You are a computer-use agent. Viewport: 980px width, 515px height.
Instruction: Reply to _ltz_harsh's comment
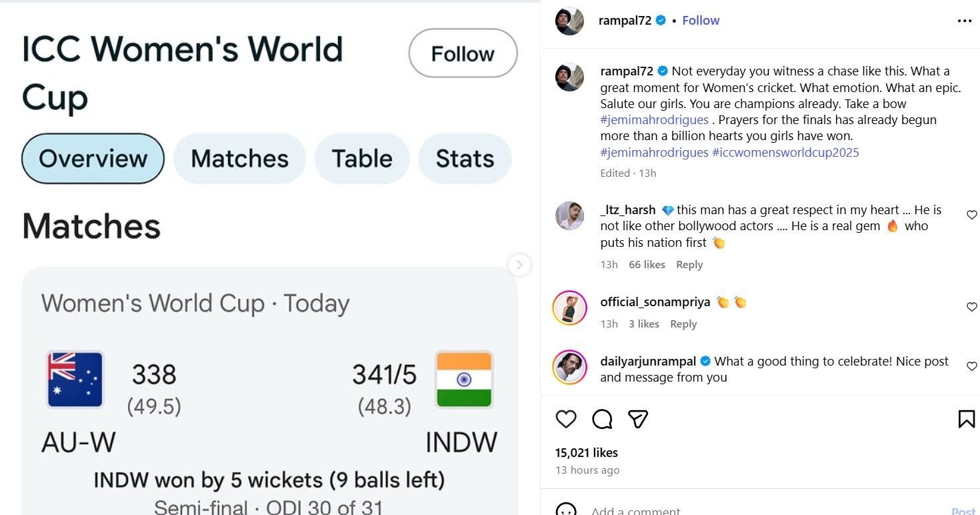689,265
